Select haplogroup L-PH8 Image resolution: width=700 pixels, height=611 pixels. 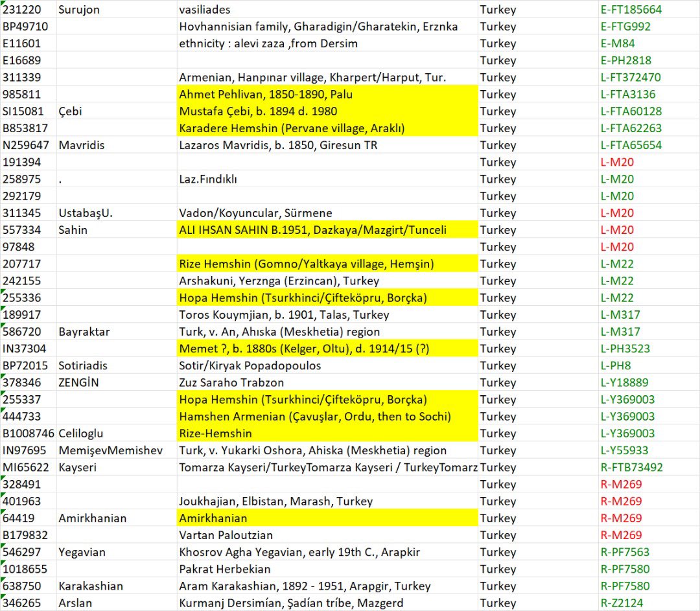click(x=649, y=365)
